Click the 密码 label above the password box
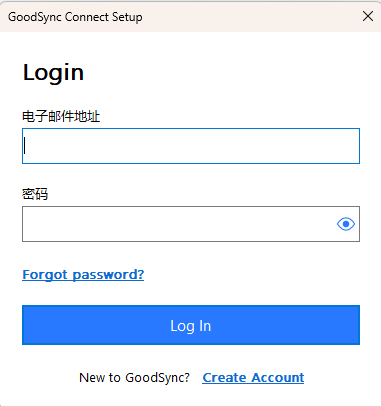Screen dimensions: 381x406 coord(35,194)
